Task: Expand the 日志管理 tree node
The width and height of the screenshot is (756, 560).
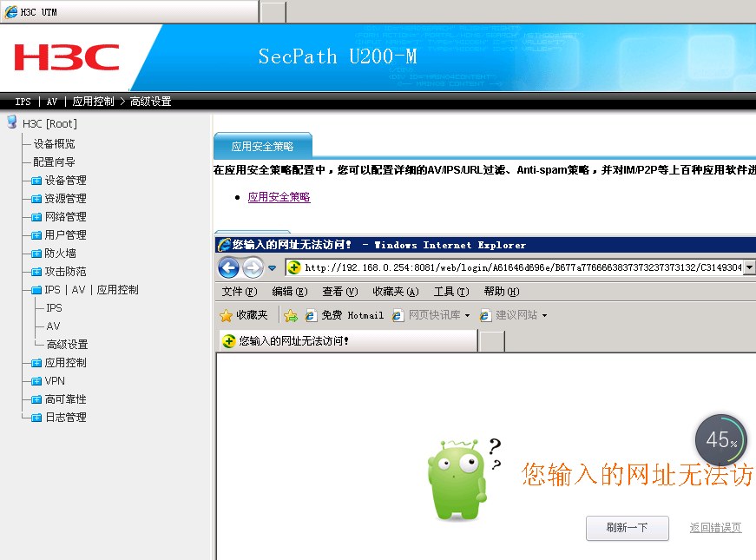Action: [x=36, y=418]
